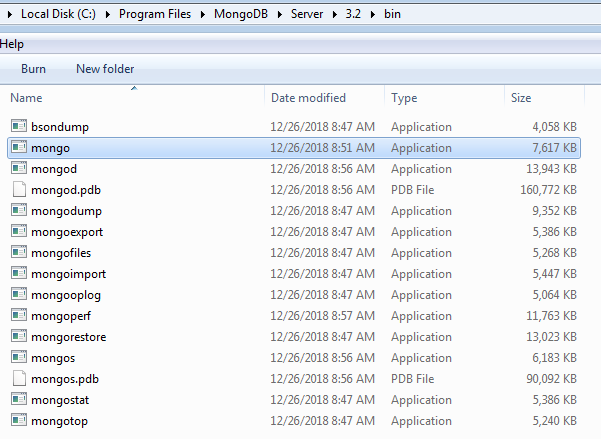The height and width of the screenshot is (439, 601).
Task: Click the mongos.pdb file icon
Action: pos(19,378)
